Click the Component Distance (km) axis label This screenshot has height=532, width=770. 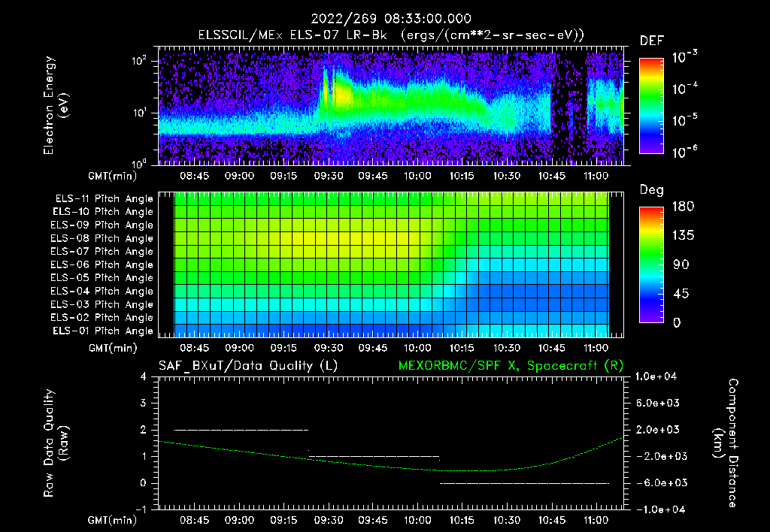(x=726, y=443)
